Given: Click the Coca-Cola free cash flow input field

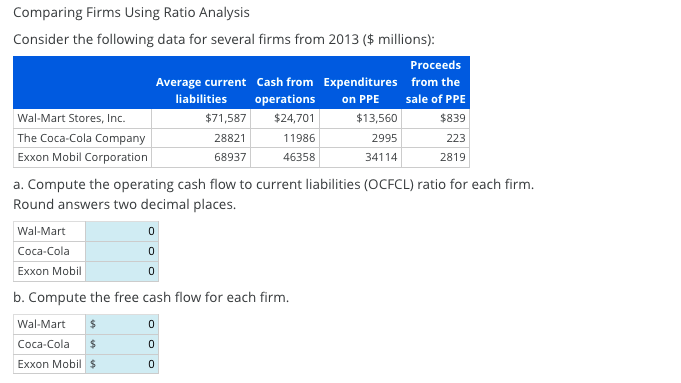Looking at the screenshot, I should tap(122, 344).
